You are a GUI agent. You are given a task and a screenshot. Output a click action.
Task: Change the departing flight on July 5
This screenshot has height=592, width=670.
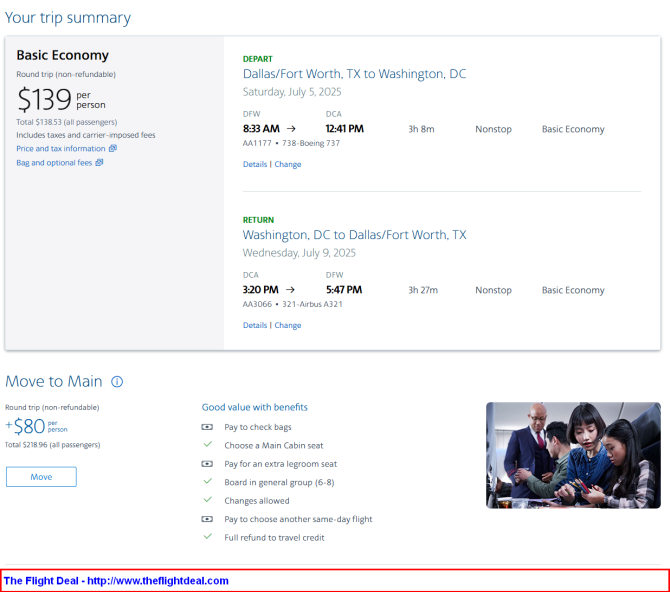[x=288, y=164]
